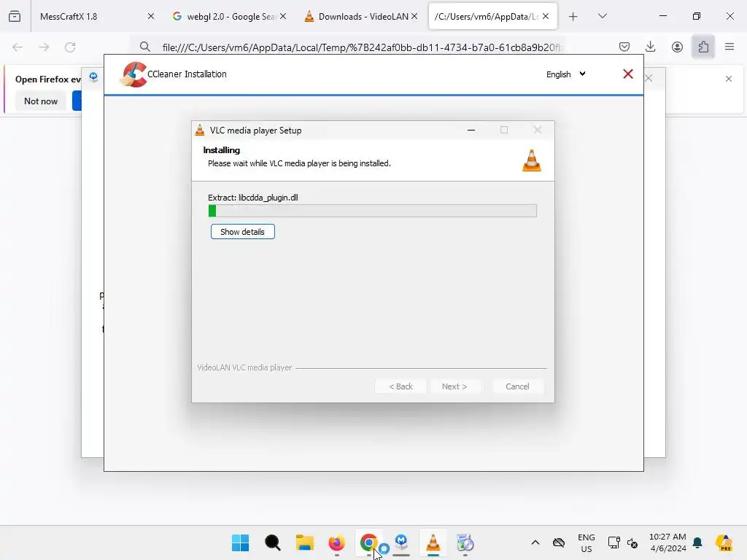Open Windows taskbar search
The width and height of the screenshot is (747, 560).
pyautogui.click(x=273, y=542)
